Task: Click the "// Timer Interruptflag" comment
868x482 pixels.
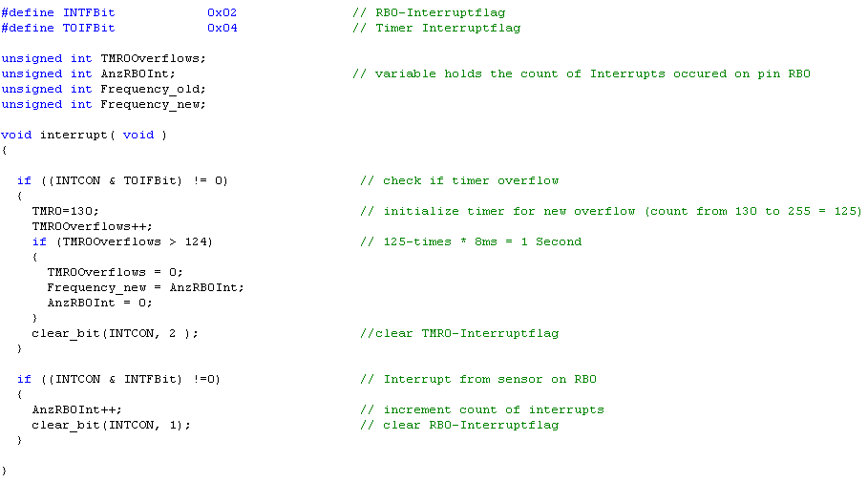Action: click(x=435, y=28)
